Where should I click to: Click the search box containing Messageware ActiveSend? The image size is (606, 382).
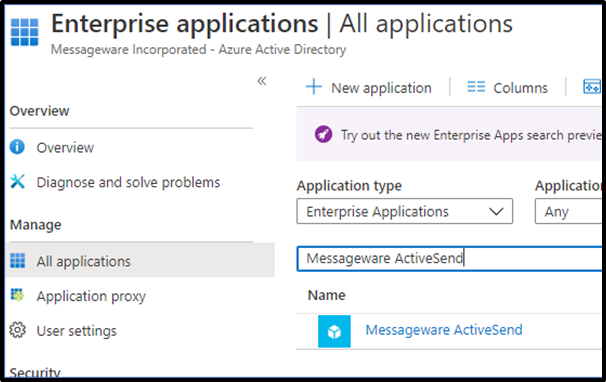(449, 258)
